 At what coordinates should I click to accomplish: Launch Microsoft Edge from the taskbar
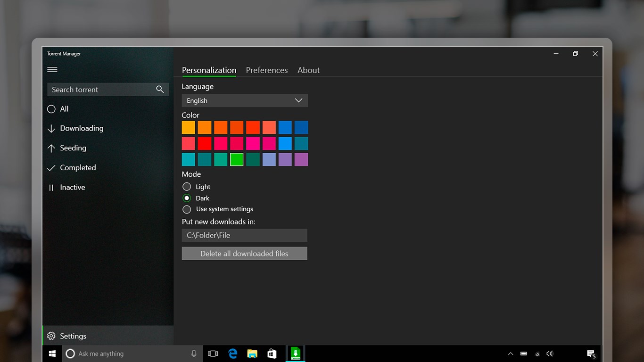click(232, 354)
